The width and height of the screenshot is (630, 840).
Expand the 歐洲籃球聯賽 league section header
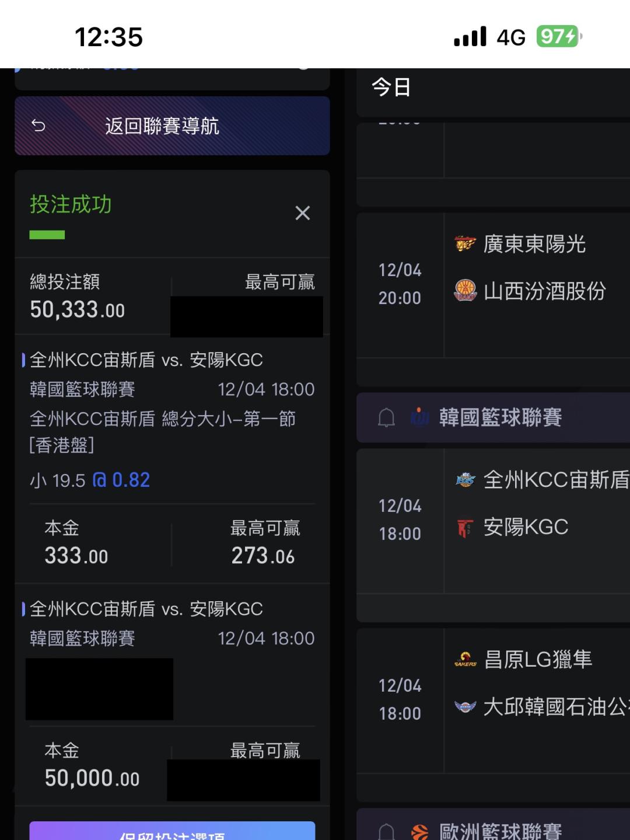(500, 831)
